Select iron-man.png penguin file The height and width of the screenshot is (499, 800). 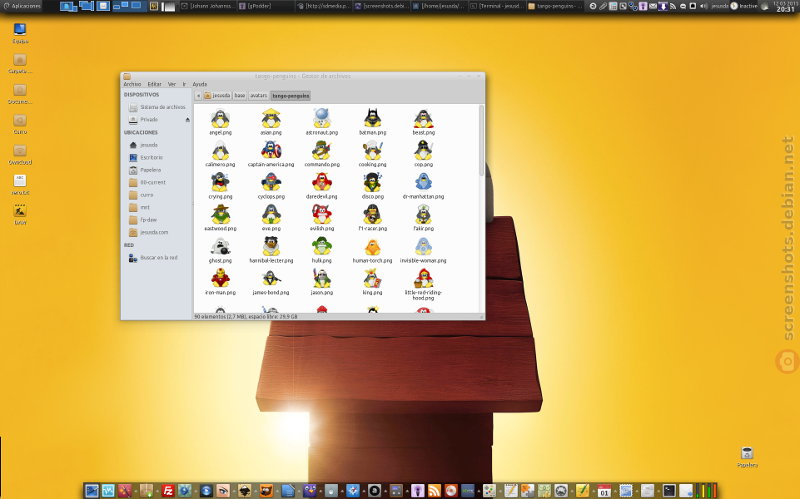[220, 283]
